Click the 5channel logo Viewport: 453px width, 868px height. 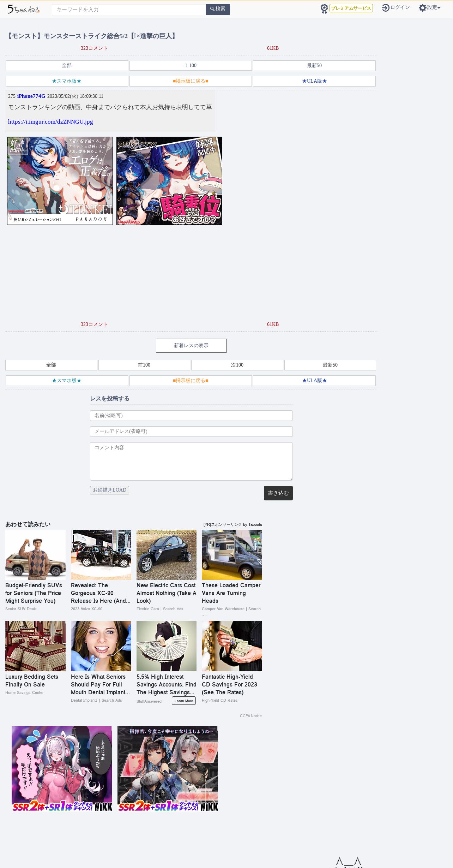pos(24,9)
